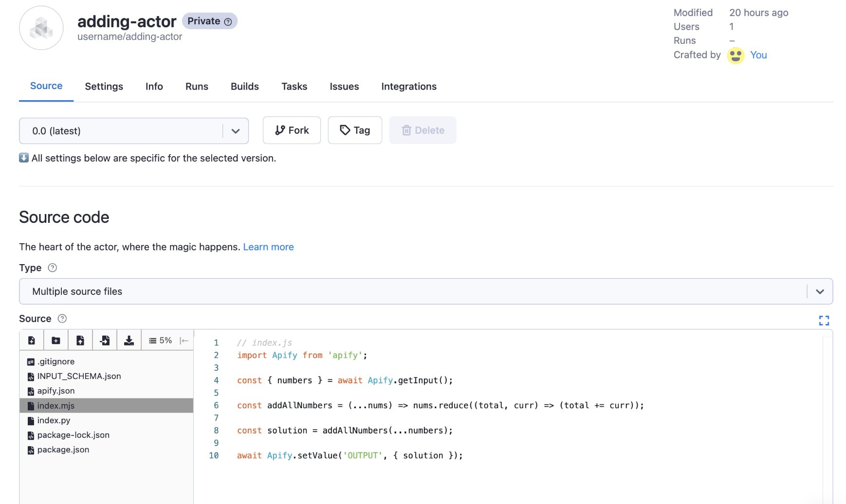Viewport: 846px width, 504px height.
Task: Follow the Learn more link
Action: click(268, 247)
